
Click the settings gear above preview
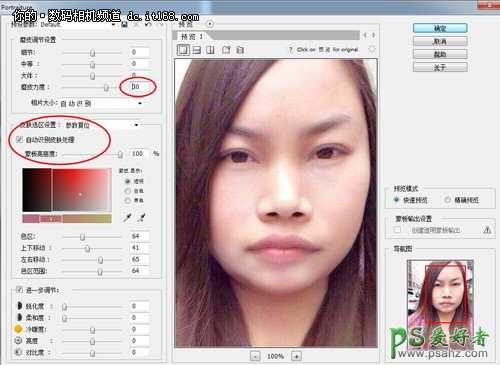(x=372, y=49)
